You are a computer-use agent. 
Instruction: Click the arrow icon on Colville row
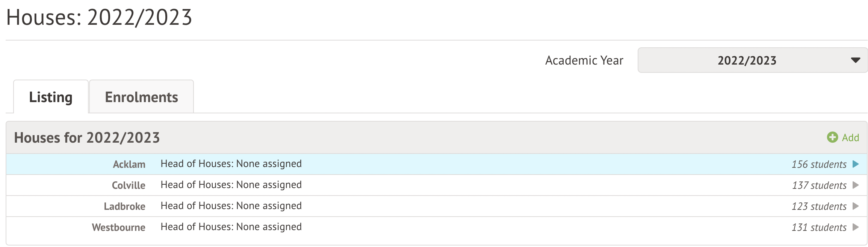[x=856, y=185]
